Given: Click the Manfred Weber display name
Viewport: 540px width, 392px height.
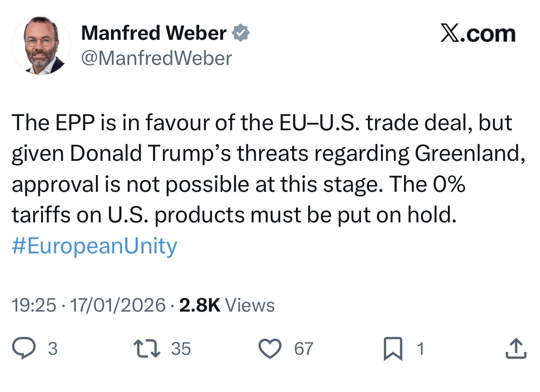Looking at the screenshot, I should (154, 33).
